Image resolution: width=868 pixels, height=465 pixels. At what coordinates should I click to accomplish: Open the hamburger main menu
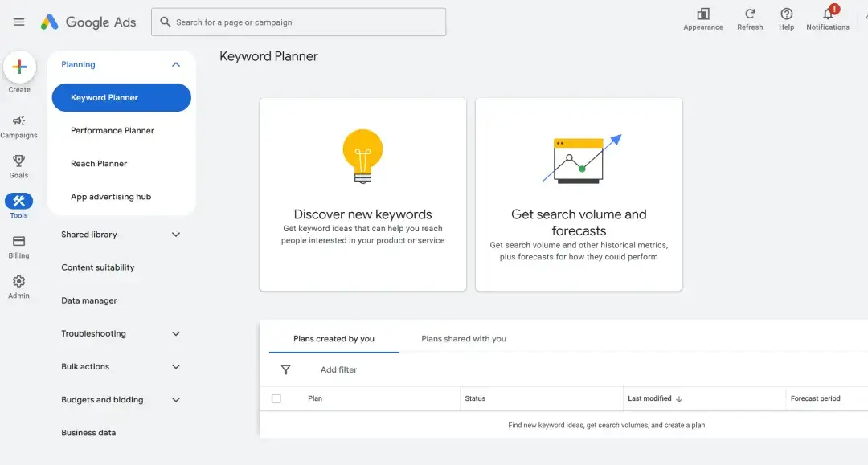(x=18, y=22)
